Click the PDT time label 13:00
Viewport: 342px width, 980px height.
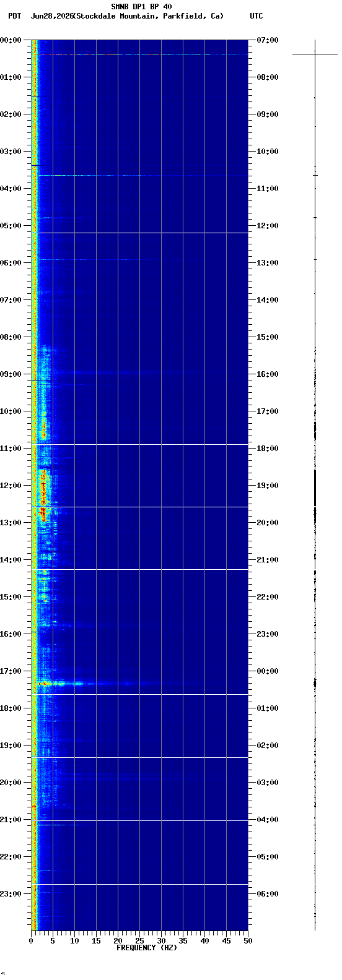pyautogui.click(x=11, y=523)
